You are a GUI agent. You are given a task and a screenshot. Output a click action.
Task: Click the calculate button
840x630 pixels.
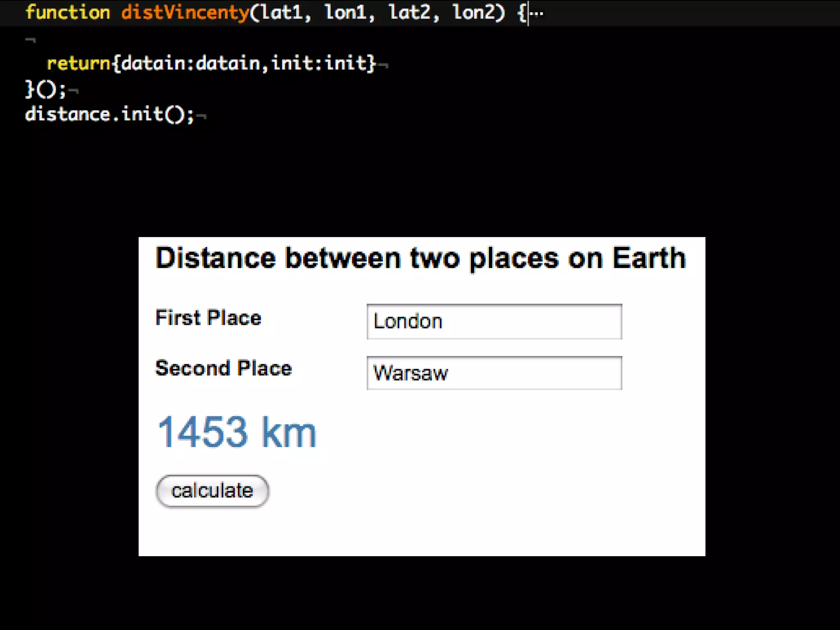pos(212,491)
